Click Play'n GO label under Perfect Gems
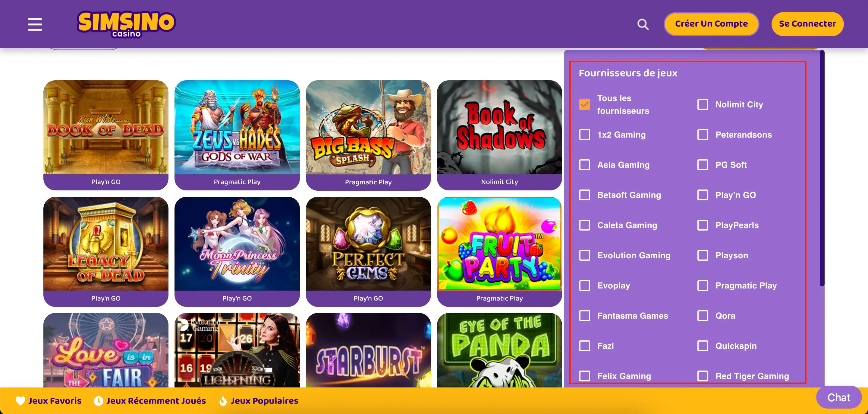 (368, 298)
